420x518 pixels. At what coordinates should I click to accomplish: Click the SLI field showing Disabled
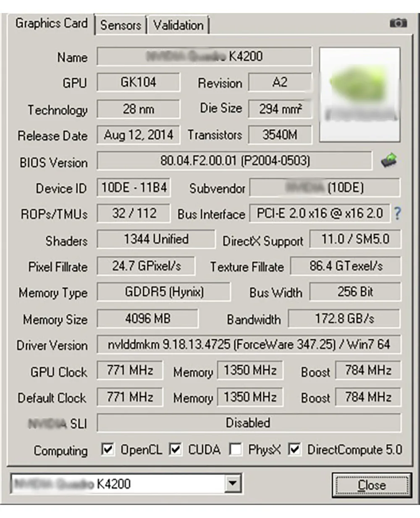pyautogui.click(x=249, y=423)
